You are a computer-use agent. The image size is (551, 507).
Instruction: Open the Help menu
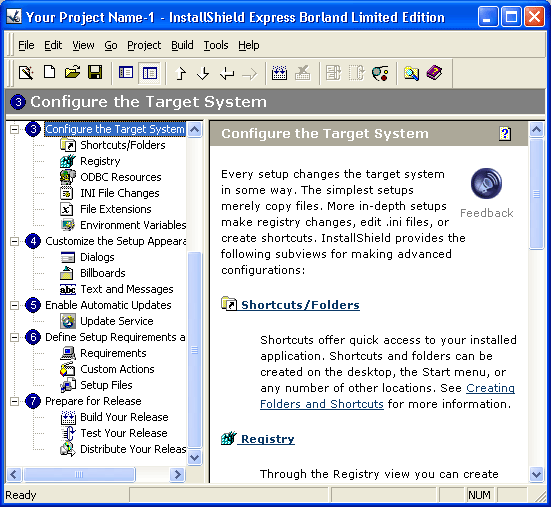pyautogui.click(x=249, y=45)
